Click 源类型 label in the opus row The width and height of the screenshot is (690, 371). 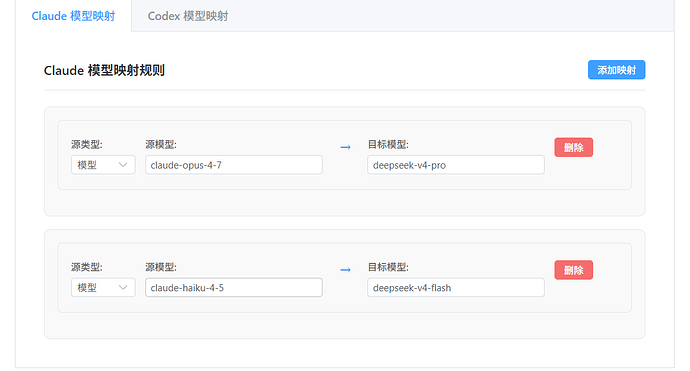[87, 144]
